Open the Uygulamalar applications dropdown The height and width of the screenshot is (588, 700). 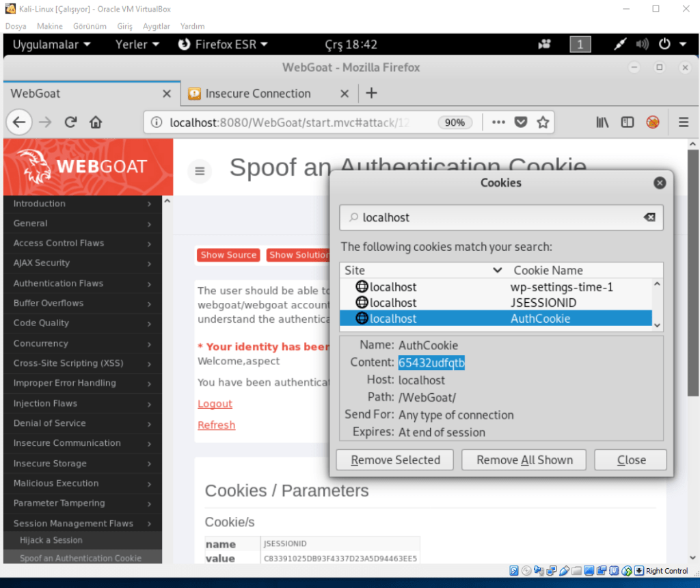coord(51,44)
